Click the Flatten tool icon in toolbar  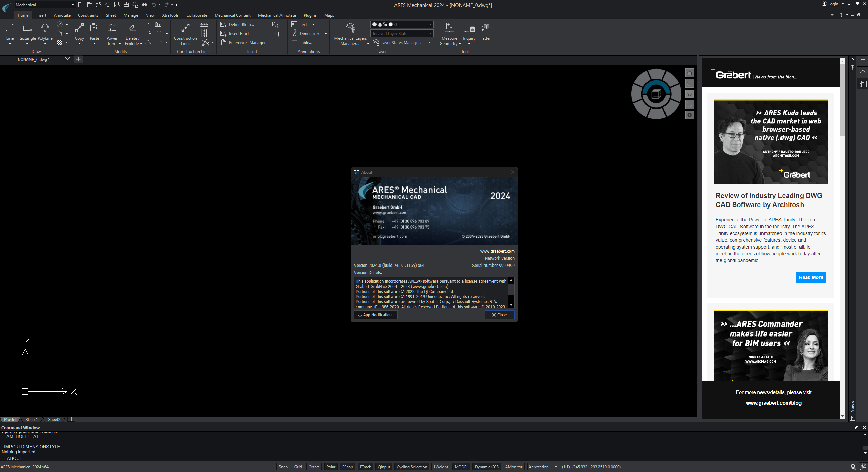coord(485,28)
